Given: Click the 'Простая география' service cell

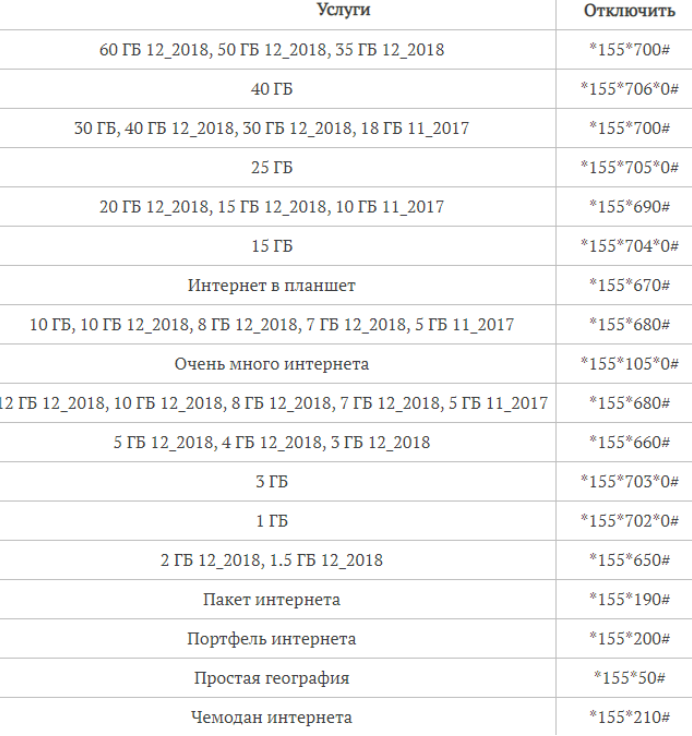Looking at the screenshot, I should [x=271, y=678].
